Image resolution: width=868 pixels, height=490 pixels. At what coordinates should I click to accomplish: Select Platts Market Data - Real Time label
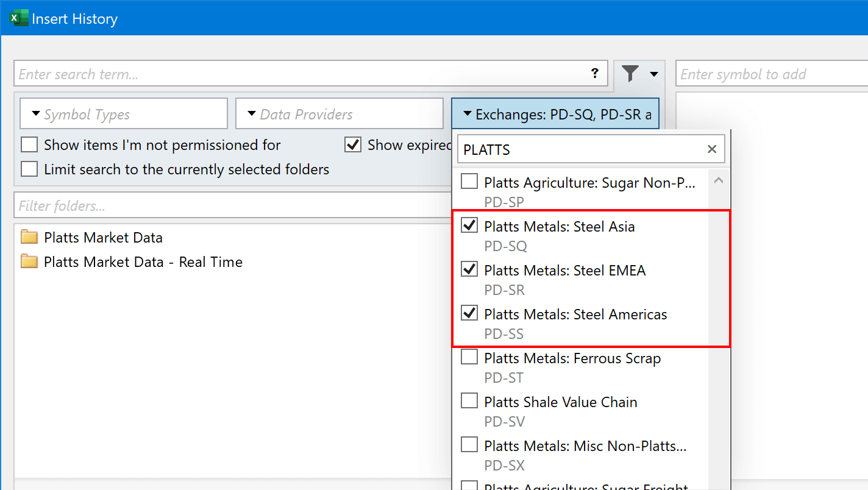[143, 262]
